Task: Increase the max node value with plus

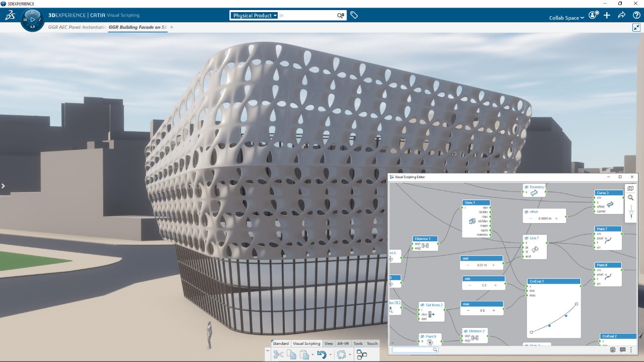Action: click(494, 311)
